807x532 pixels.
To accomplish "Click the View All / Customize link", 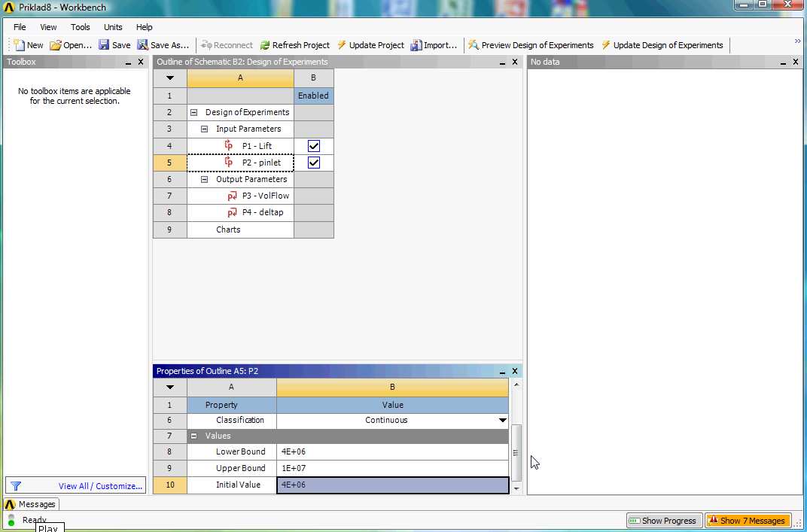I will pos(100,485).
